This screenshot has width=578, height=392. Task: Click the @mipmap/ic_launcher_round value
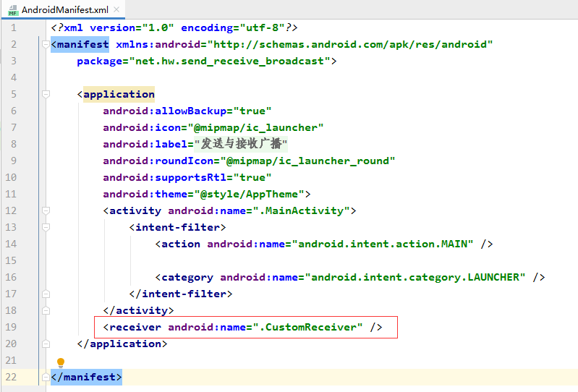click(x=307, y=161)
